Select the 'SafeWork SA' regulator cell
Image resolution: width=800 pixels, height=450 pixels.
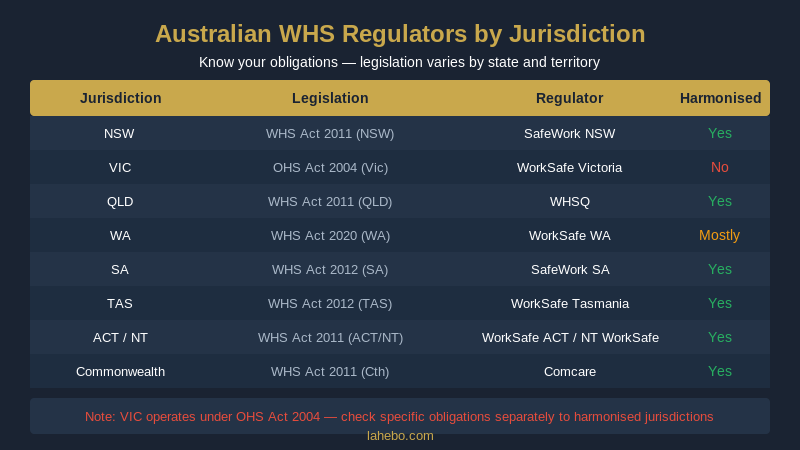pyautogui.click(x=570, y=269)
